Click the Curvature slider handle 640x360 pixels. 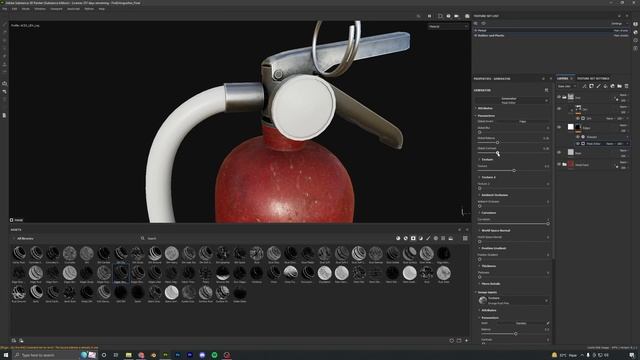(x=548, y=224)
